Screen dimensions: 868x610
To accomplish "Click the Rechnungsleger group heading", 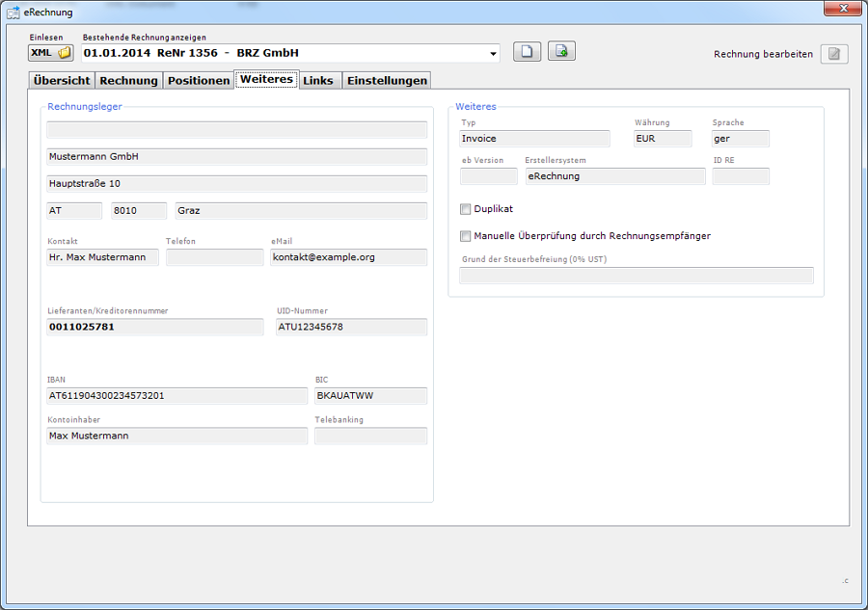I will point(85,107).
